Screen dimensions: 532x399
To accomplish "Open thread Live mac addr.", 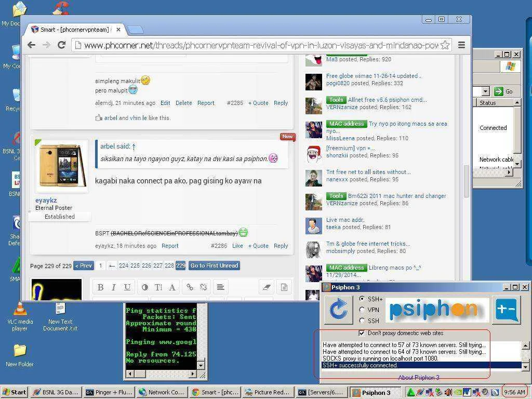I will click(x=345, y=220).
